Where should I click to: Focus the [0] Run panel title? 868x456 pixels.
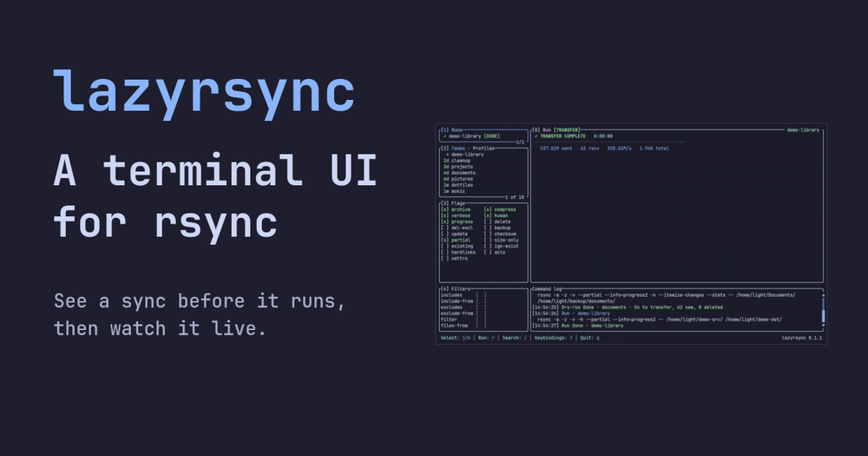542,130
